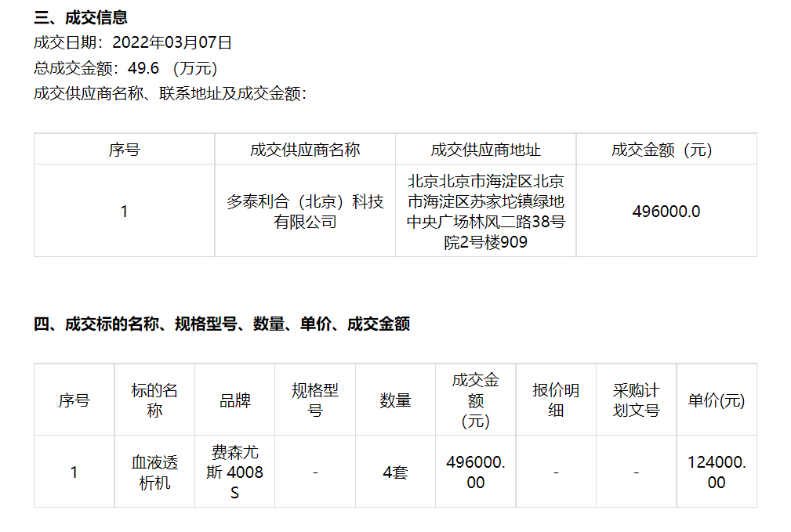Select heading 四、成交标的名称、规格型号、数量、单价、成交金额
791x532 pixels.
pos(221,324)
